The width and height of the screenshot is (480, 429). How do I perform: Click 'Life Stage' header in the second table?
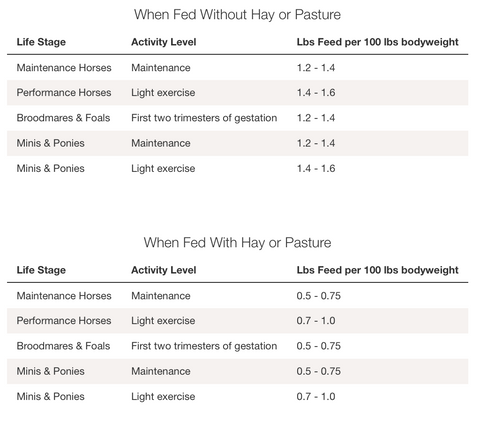coord(41,270)
